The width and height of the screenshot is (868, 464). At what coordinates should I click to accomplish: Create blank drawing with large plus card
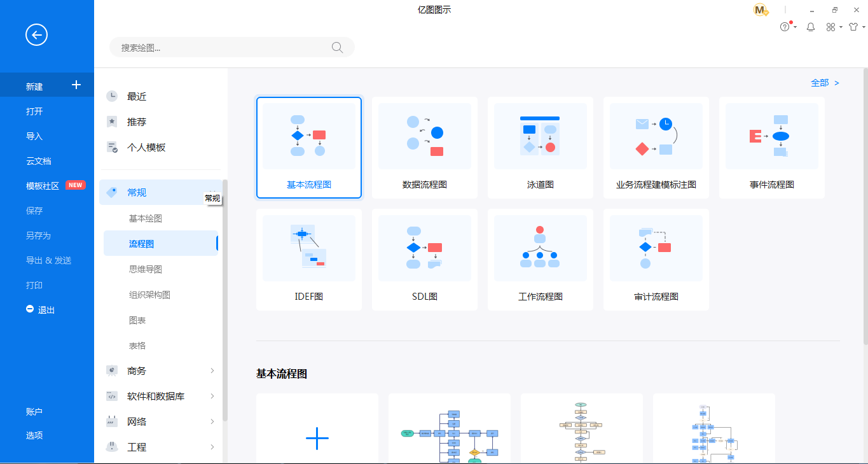click(317, 429)
